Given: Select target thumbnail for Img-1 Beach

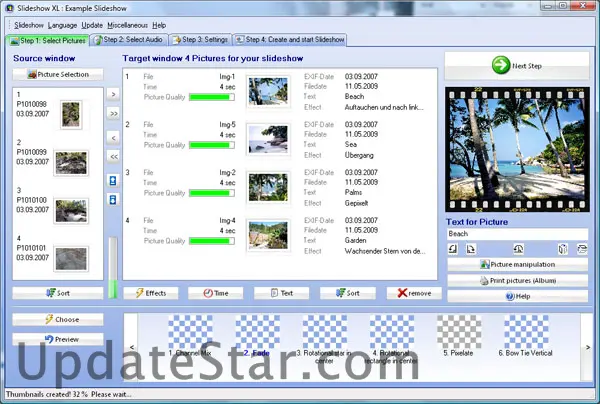Looking at the screenshot, I should 268,91.
